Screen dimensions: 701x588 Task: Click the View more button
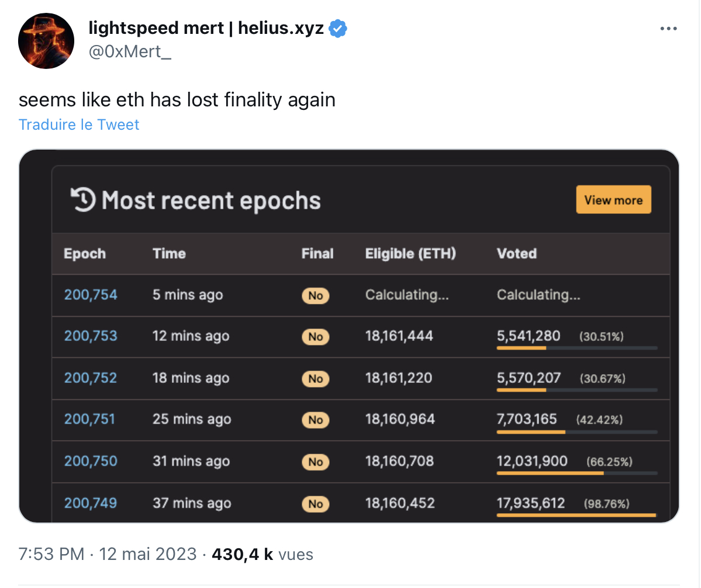(x=613, y=199)
